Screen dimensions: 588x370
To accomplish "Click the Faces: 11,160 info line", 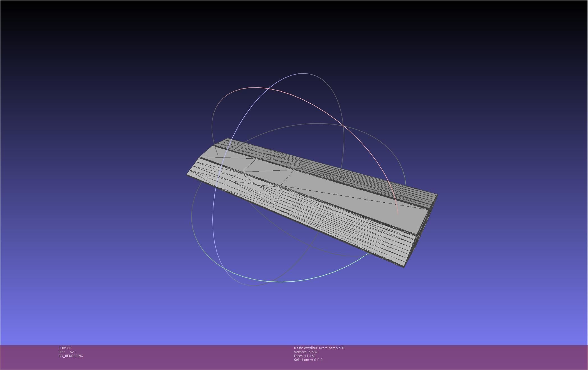I will click(305, 356).
